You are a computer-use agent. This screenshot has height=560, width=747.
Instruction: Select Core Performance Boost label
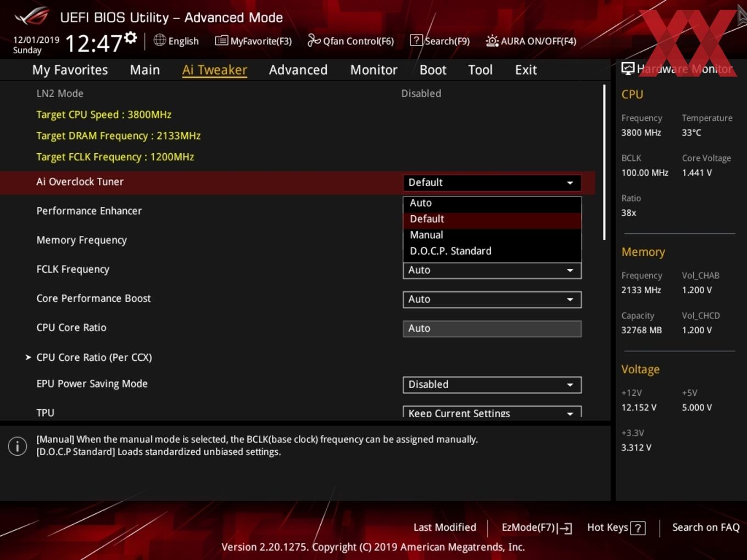point(93,299)
